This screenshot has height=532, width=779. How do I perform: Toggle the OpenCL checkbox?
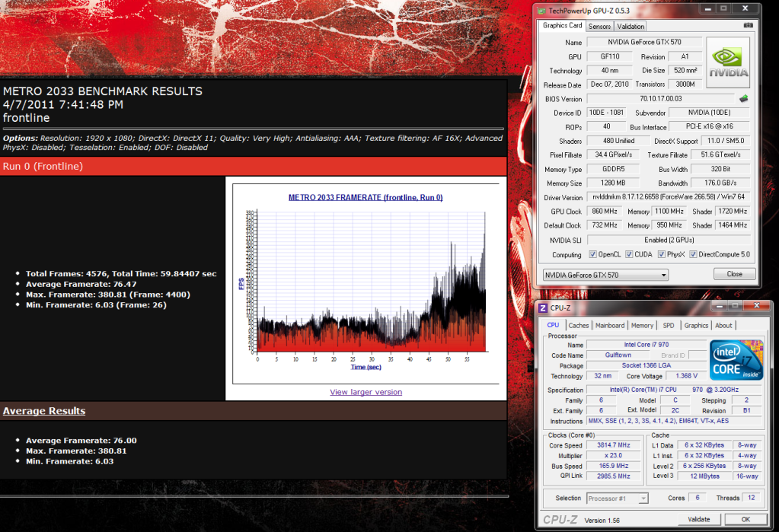(592, 254)
